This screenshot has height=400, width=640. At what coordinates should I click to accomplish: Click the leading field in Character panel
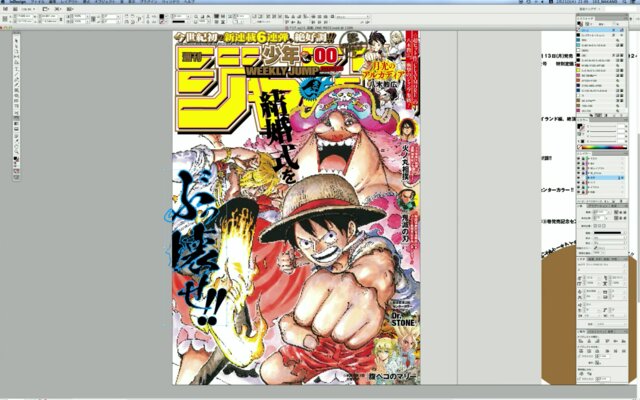pos(616,277)
